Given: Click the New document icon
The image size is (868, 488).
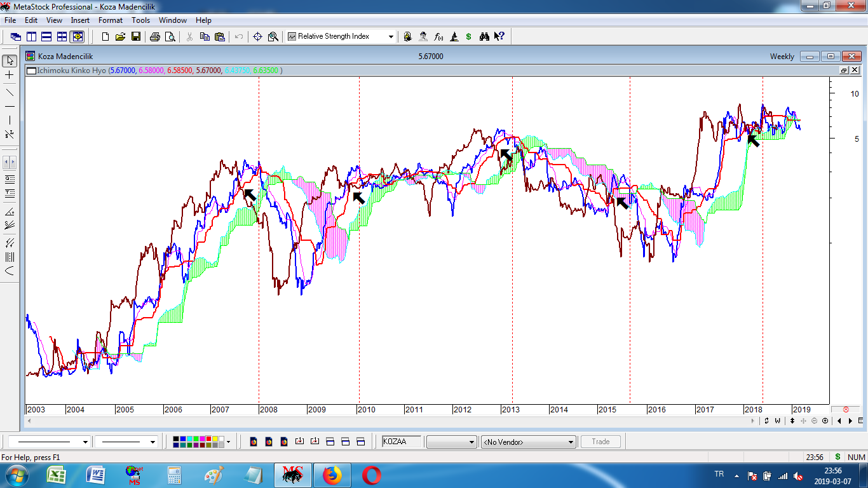Looking at the screenshot, I should (x=105, y=37).
